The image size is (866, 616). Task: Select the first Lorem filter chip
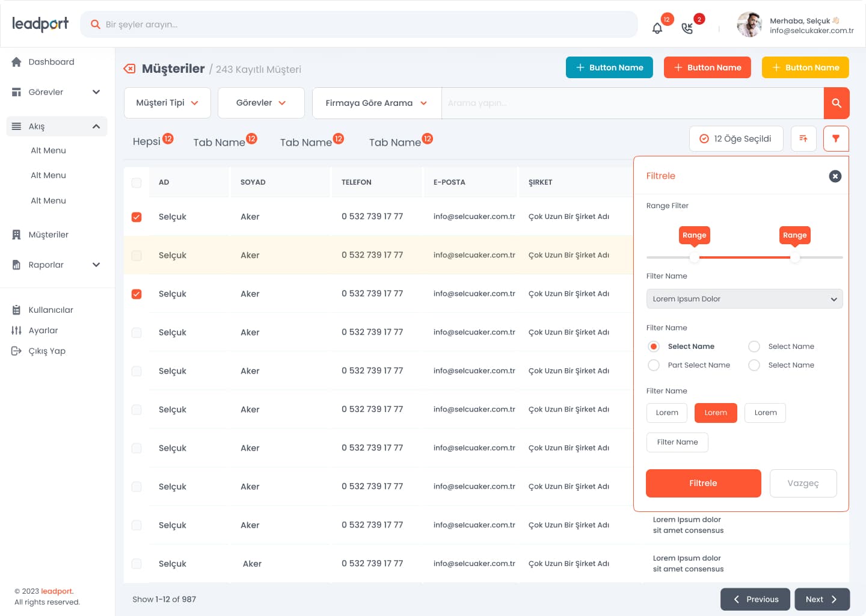point(667,413)
